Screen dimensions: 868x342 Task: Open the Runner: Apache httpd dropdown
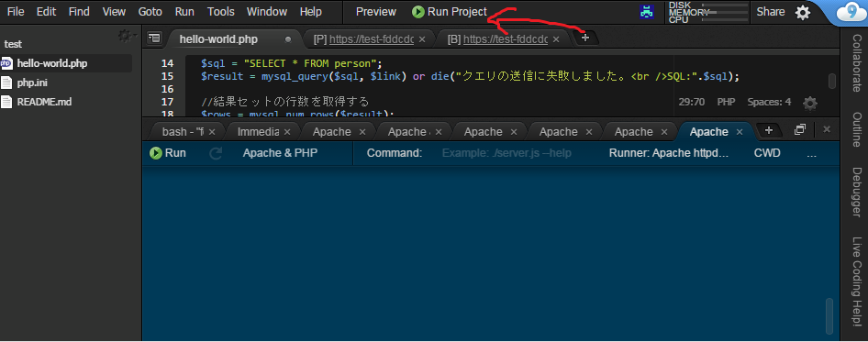[669, 153]
